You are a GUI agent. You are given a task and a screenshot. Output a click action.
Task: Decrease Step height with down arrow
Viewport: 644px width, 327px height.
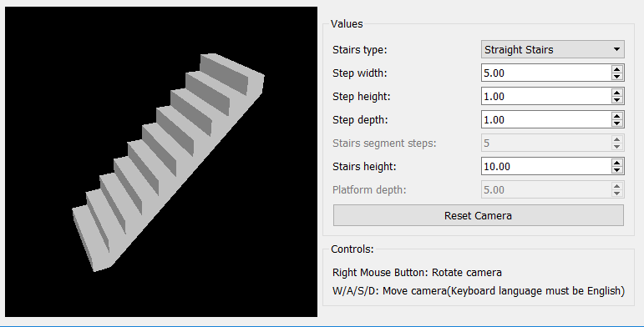click(617, 101)
